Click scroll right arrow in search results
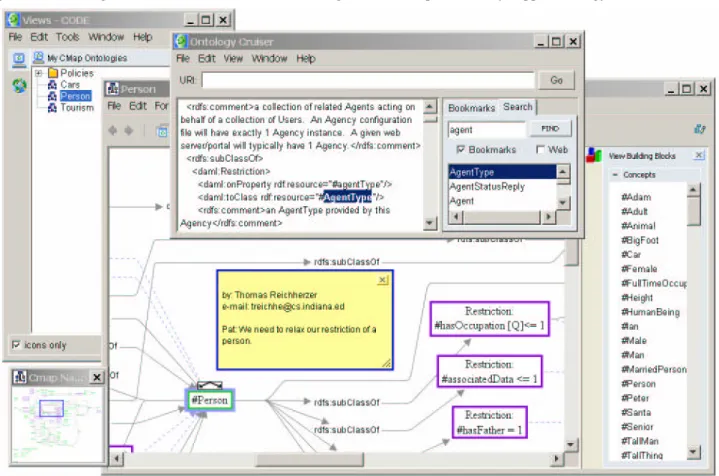The height and width of the screenshot is (476, 719). [x=548, y=217]
